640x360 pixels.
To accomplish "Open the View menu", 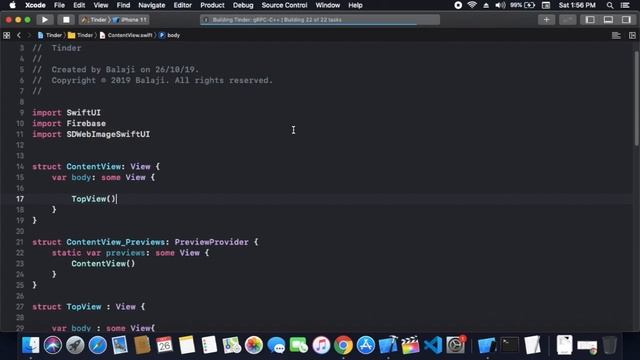I will coord(100,5).
